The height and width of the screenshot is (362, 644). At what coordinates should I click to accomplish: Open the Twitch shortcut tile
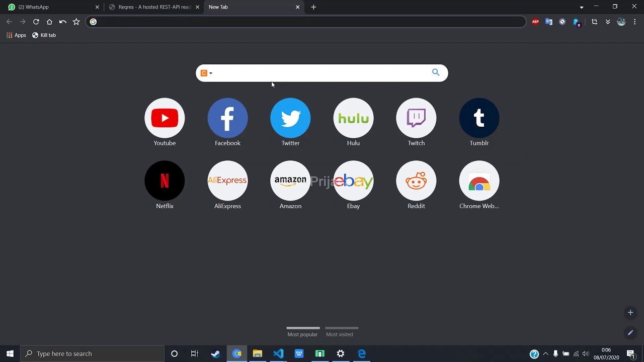pos(416,122)
